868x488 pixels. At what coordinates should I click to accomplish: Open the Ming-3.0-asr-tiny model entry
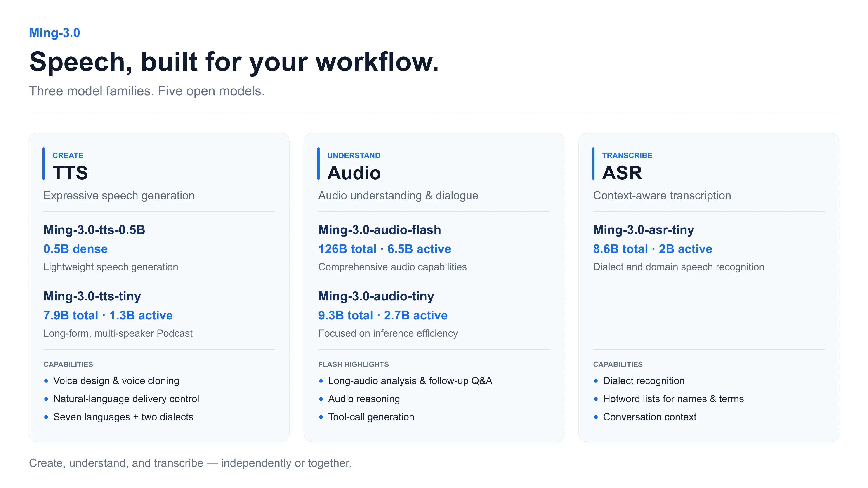644,230
